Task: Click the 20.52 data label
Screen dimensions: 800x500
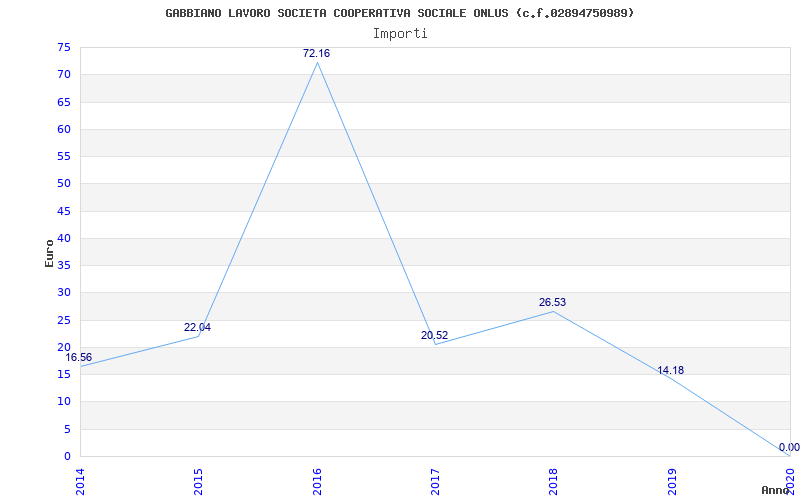Action: [x=434, y=335]
